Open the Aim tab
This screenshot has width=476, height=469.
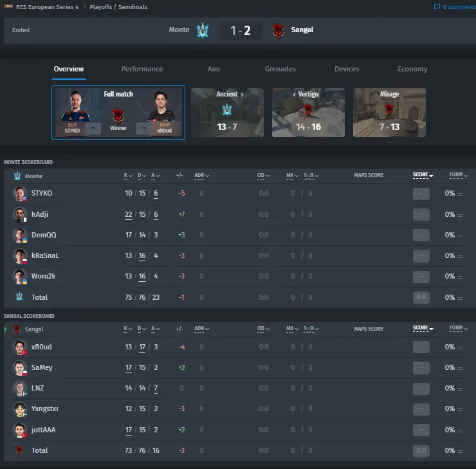coord(214,69)
